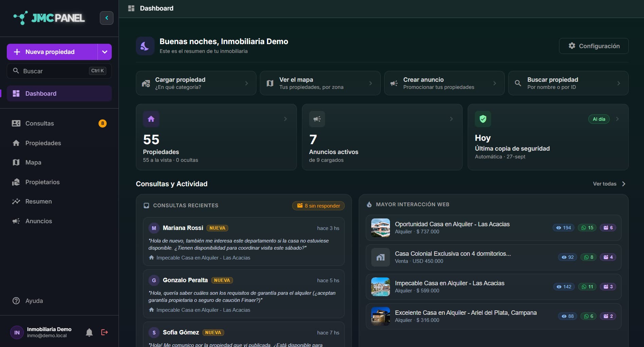Image resolution: width=644 pixels, height=347 pixels.
Task: Click the moon greeting icon
Action: (145, 46)
